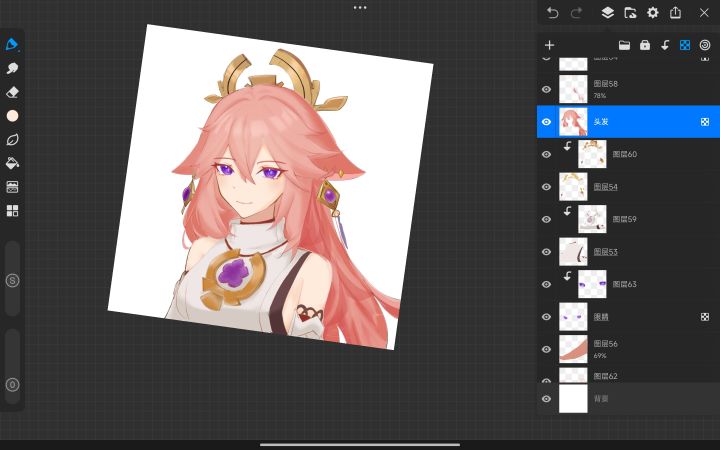Click clipping arrow on 图层63
This screenshot has height=450, width=720.
point(568,276)
